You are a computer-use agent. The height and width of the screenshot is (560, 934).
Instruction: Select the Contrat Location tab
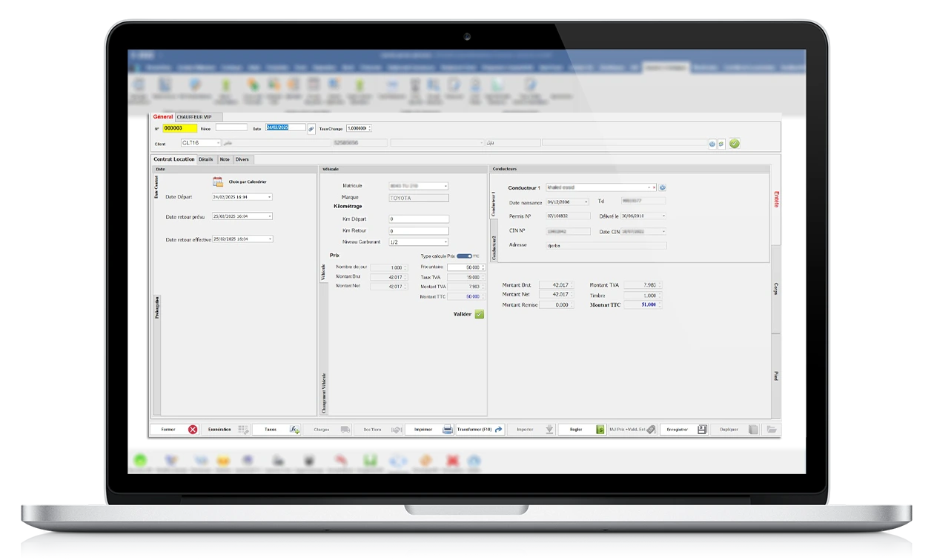pos(173,159)
